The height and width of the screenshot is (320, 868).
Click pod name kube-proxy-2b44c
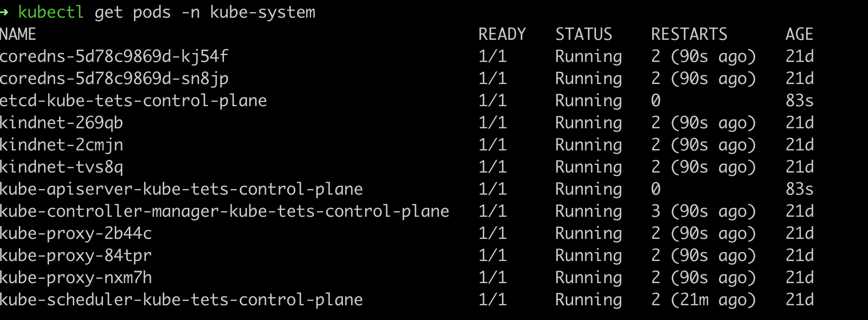76,233
